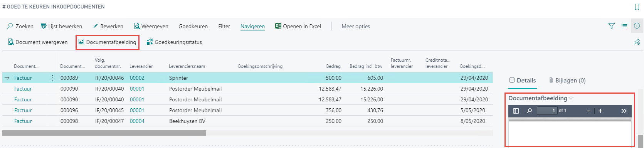Click the Boekingsomschrijving column header
Screen dimensions: 644x148
pos(260,66)
